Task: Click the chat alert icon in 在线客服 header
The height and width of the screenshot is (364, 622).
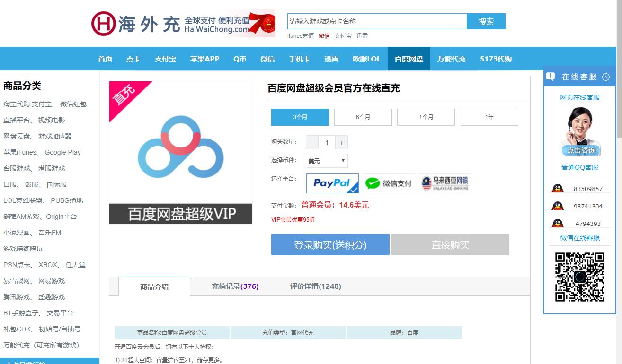Action: [551, 77]
